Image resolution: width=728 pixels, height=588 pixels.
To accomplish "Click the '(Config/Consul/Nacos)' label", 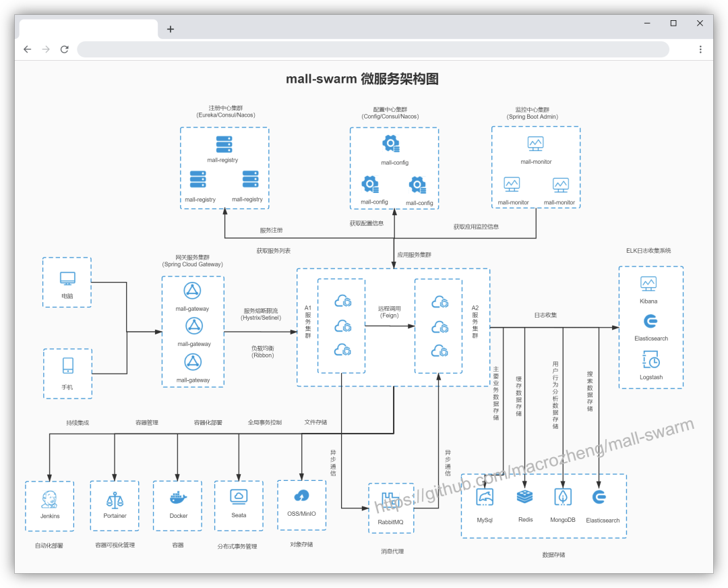I will (x=390, y=117).
